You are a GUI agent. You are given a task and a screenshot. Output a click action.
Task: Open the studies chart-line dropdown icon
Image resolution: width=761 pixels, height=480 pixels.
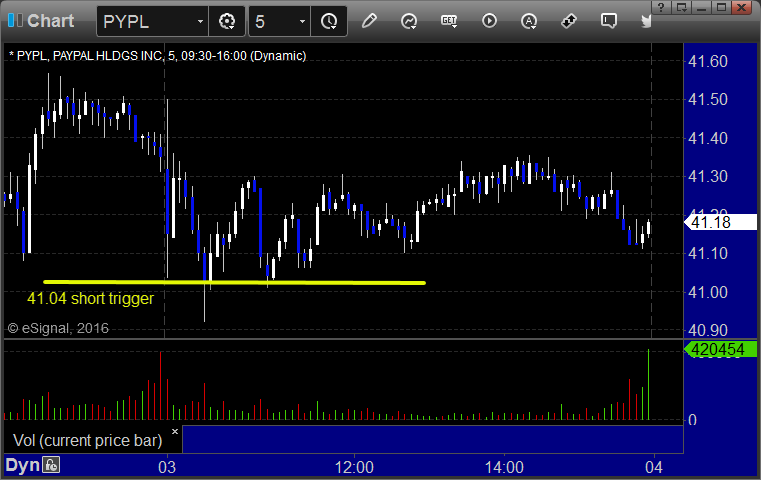[x=409, y=21]
